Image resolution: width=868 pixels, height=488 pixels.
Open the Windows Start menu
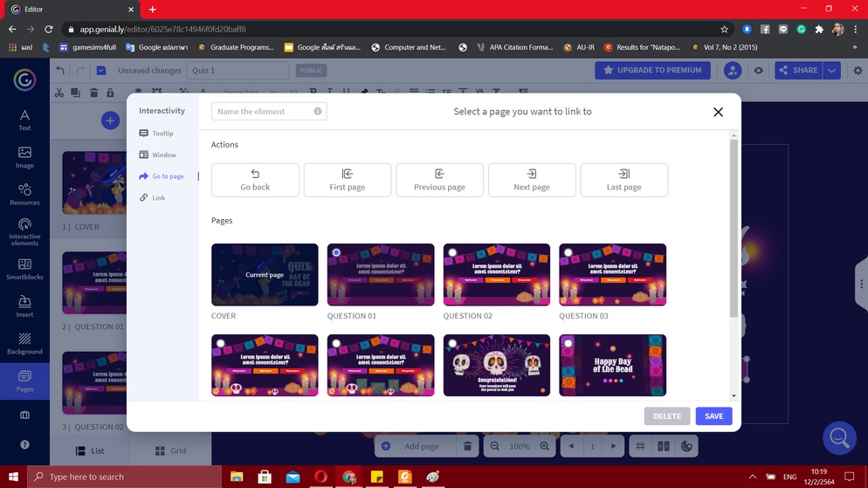pyautogui.click(x=13, y=477)
